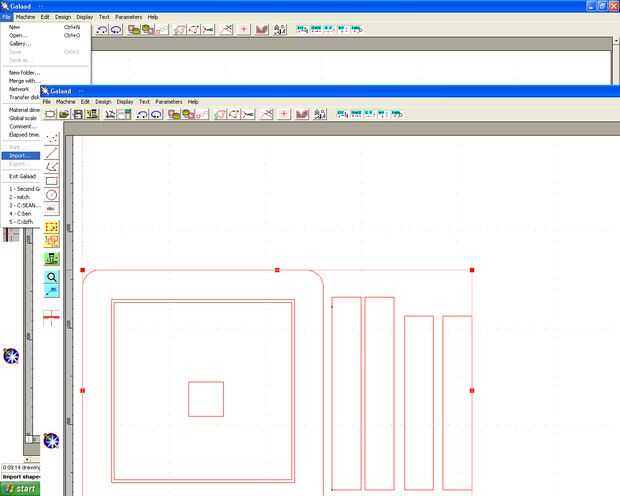Click Start button on Windows taskbar

(20, 489)
